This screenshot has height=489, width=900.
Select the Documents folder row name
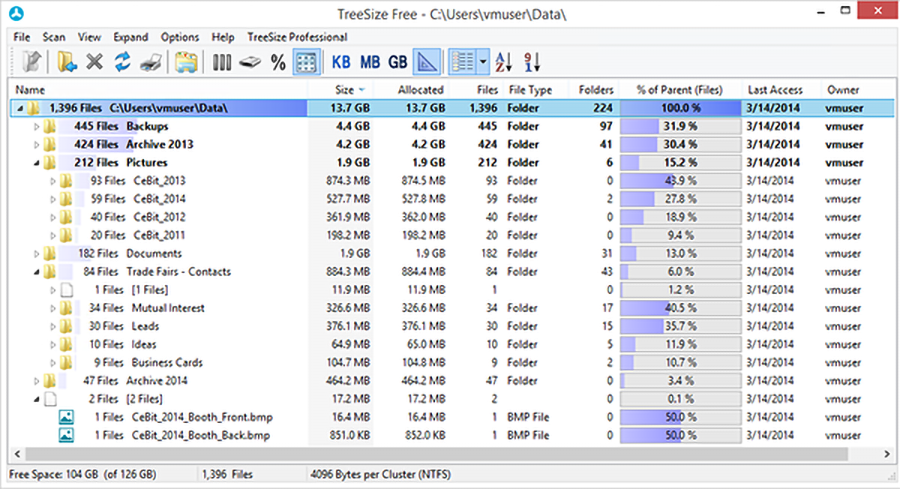[154, 254]
